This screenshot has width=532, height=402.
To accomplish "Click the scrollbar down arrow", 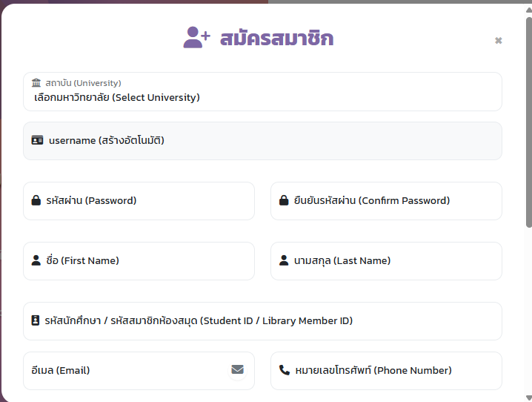I will (x=528, y=398).
